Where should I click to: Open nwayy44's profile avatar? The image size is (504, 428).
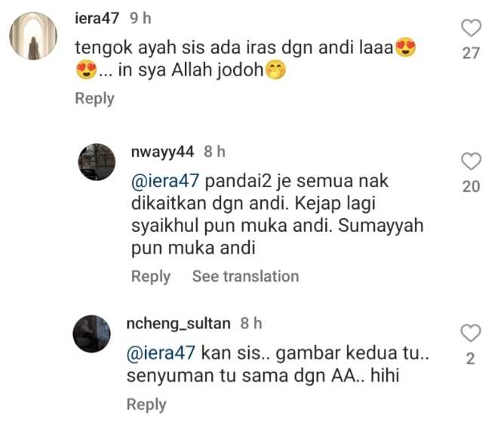tap(97, 162)
